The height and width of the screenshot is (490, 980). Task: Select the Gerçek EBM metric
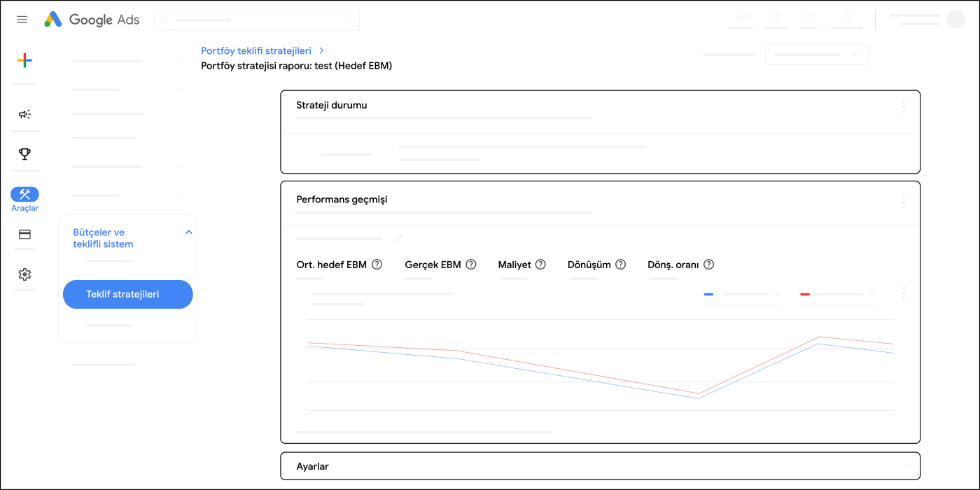(x=433, y=265)
